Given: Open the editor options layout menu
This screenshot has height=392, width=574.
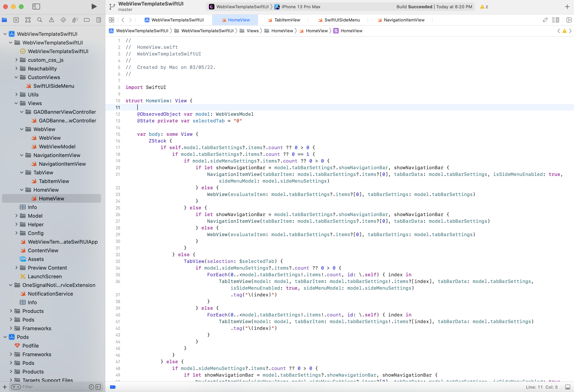Looking at the screenshot, I should point(556,20).
